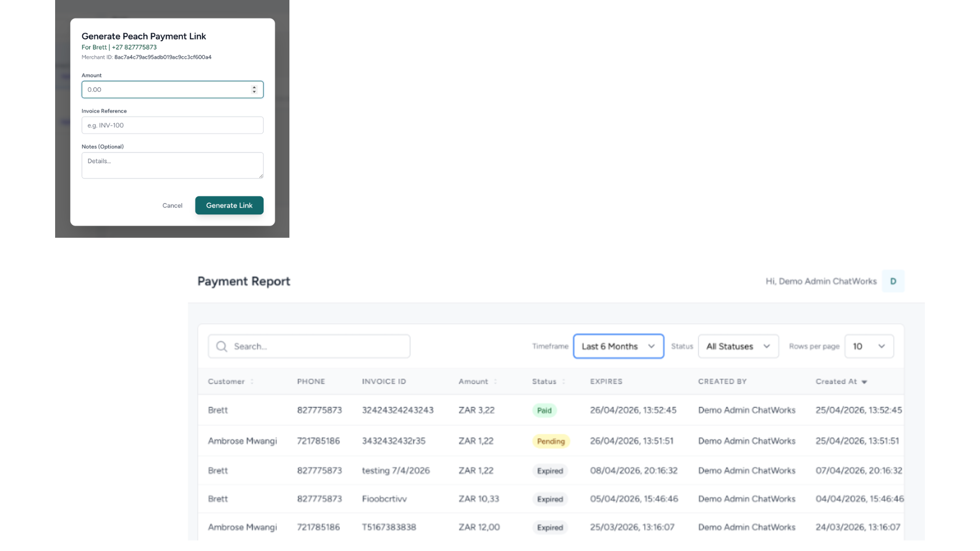Click the phone +27 827775873 in dialog
Screen dimensions: 980x551
(134, 47)
